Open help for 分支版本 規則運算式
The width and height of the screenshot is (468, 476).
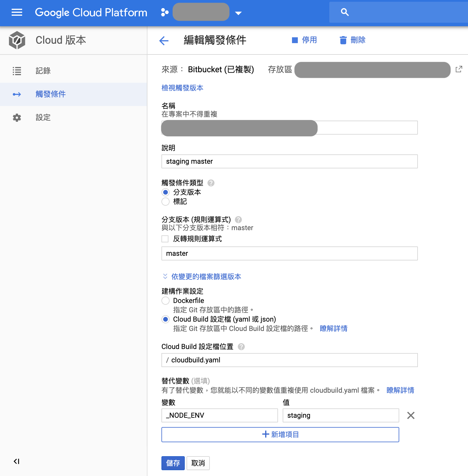pyautogui.click(x=238, y=220)
